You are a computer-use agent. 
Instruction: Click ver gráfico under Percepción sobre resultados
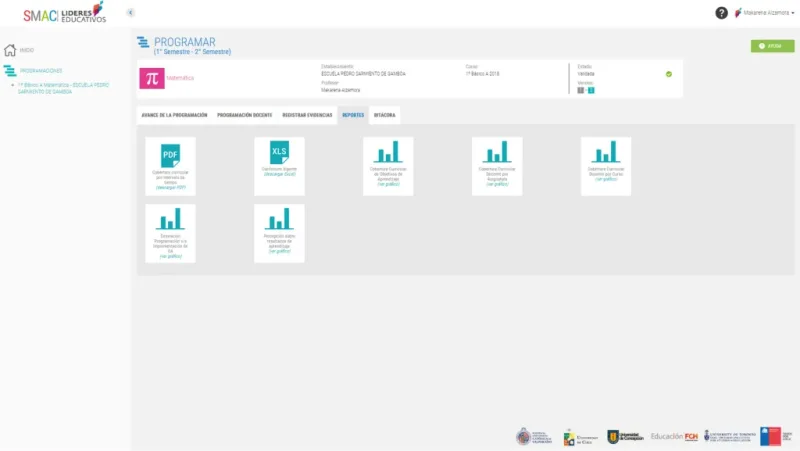280,251
